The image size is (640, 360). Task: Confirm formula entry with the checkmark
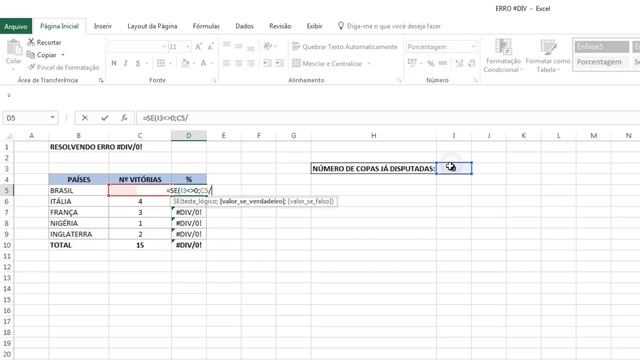tap(105, 118)
